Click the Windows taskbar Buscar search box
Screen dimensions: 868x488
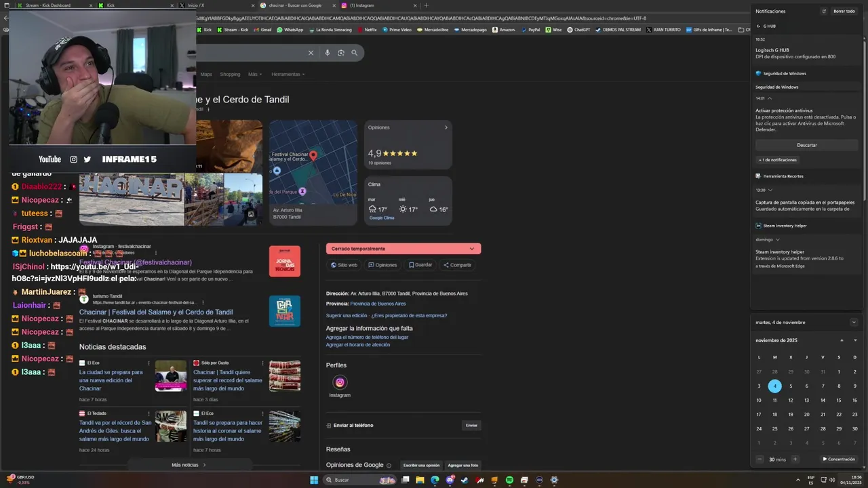361,480
